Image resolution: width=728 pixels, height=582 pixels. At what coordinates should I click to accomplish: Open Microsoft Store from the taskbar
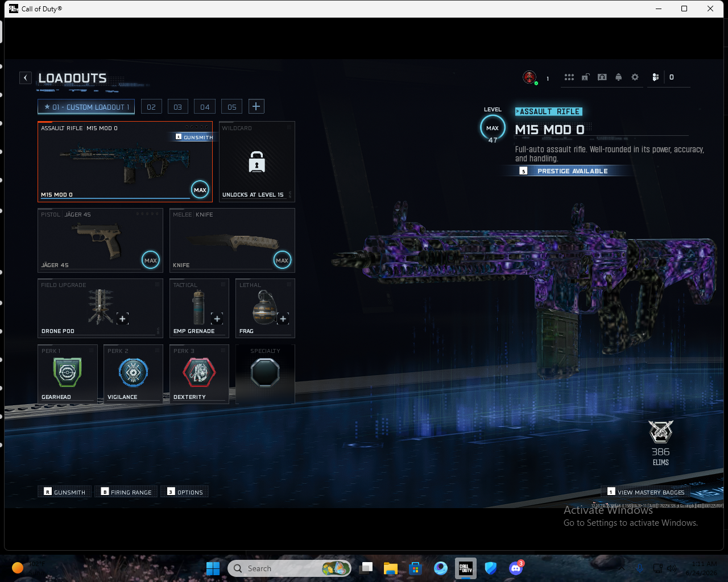(416, 568)
